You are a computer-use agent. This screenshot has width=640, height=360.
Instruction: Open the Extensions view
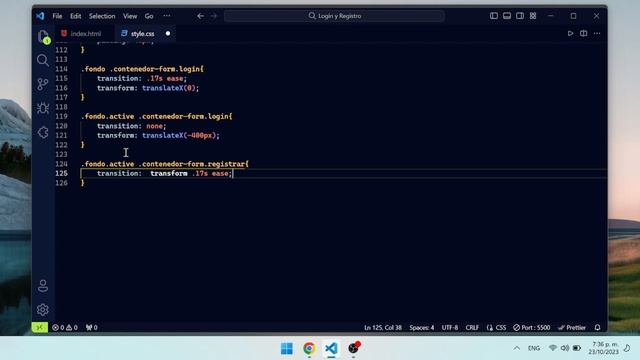click(42, 132)
